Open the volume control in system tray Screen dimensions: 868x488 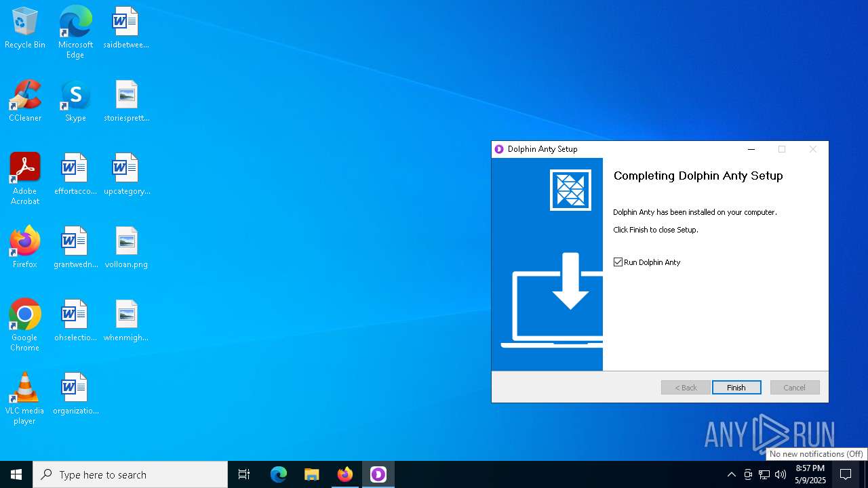click(781, 474)
